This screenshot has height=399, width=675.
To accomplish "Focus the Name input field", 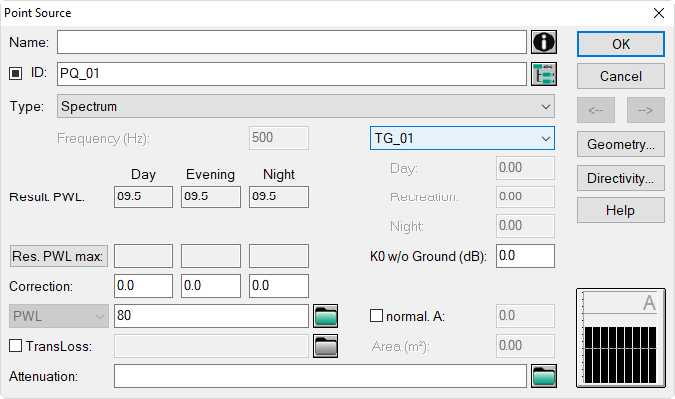I will point(292,42).
